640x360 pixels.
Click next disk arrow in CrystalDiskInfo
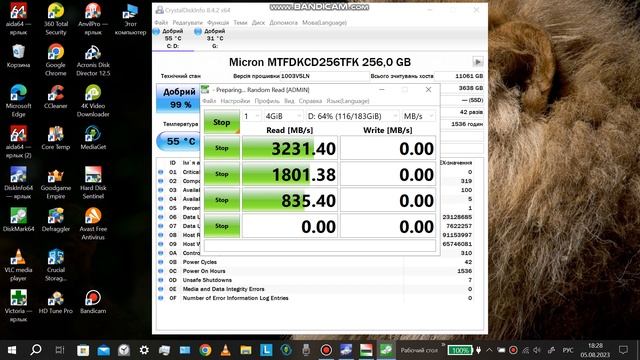click(478, 62)
